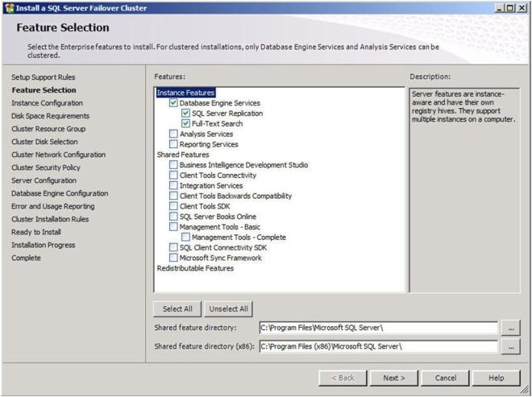
Task: Cancel the failover cluster installation
Action: click(446, 378)
